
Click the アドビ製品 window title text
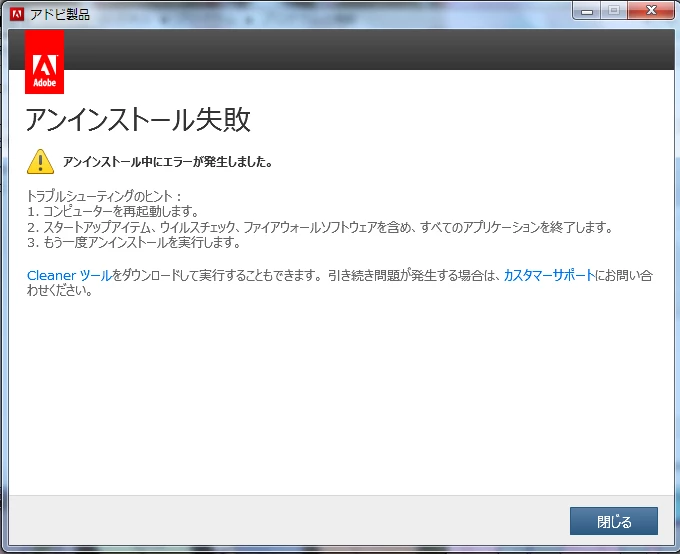point(60,15)
